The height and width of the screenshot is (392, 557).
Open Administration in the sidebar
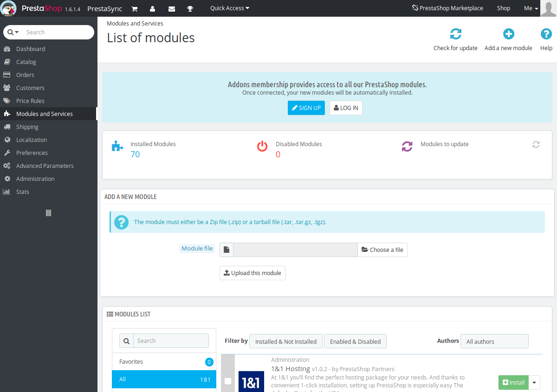click(x=48, y=179)
